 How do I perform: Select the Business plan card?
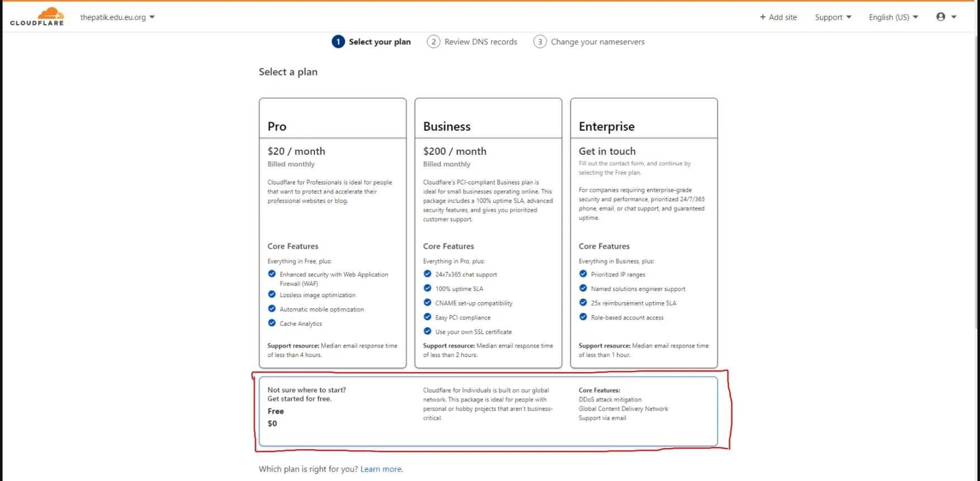(488, 233)
